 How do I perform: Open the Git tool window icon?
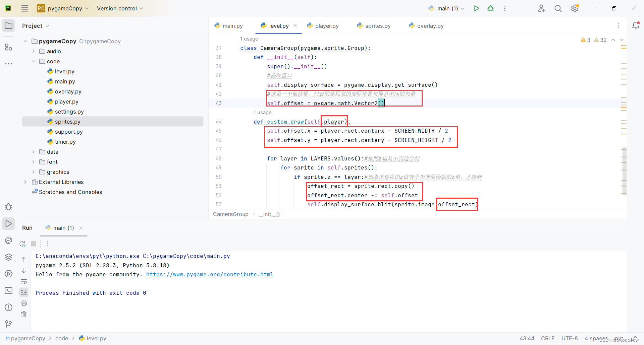pyautogui.click(x=9, y=324)
